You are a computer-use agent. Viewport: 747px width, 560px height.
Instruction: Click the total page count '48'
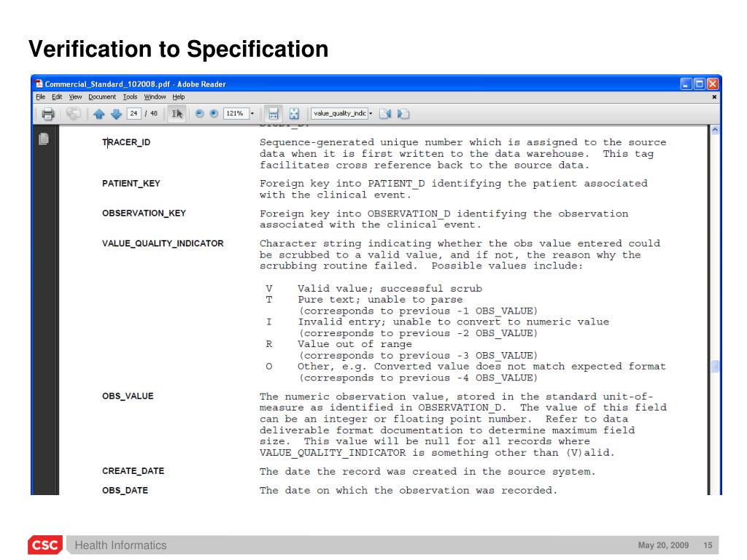[154, 113]
